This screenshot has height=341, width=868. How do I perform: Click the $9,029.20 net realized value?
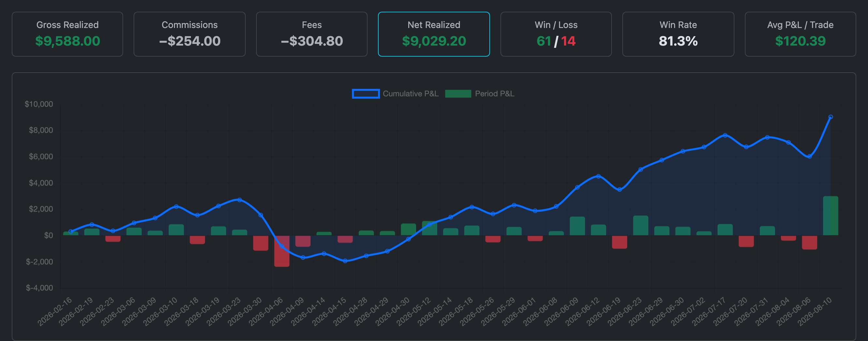(x=434, y=41)
